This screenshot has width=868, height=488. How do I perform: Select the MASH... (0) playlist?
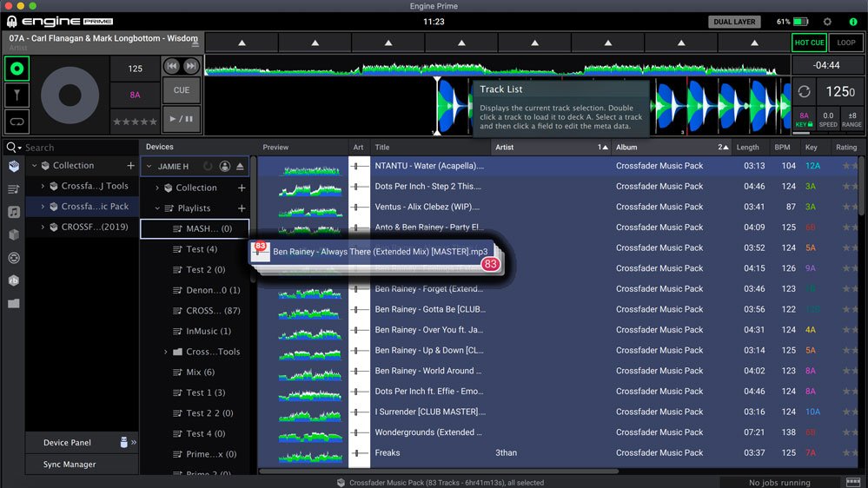click(x=195, y=228)
